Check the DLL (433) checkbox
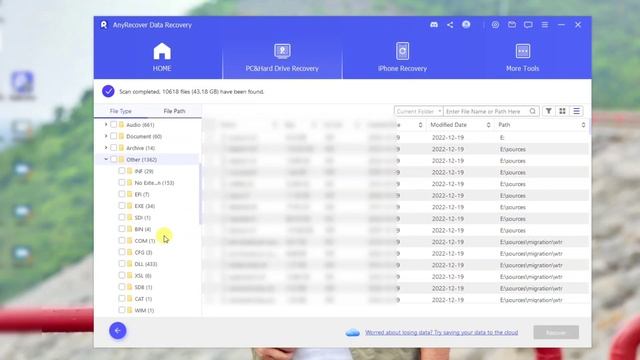This screenshot has width=640, height=360. pos(122,264)
